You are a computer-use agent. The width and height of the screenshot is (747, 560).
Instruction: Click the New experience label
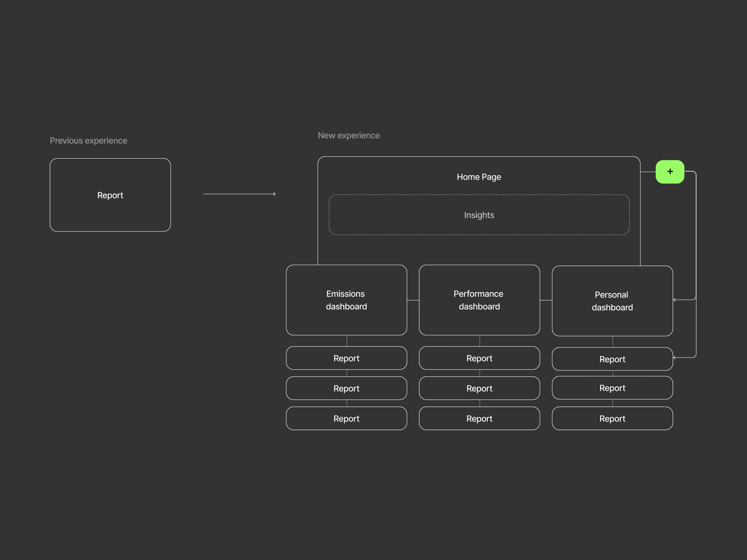point(349,135)
